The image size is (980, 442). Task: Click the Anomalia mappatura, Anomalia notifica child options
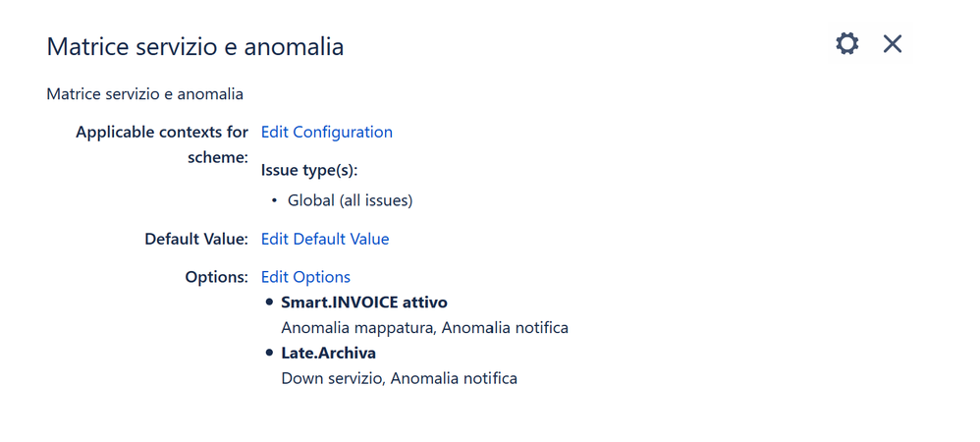point(425,328)
